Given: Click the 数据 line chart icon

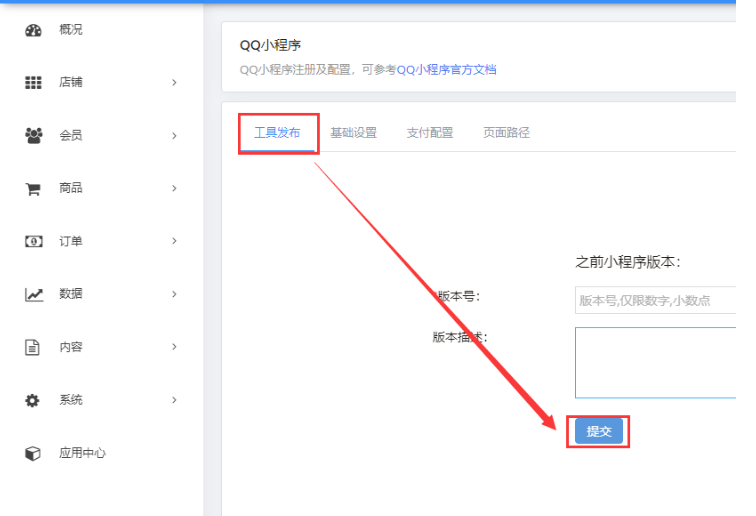Looking at the screenshot, I should [x=34, y=294].
